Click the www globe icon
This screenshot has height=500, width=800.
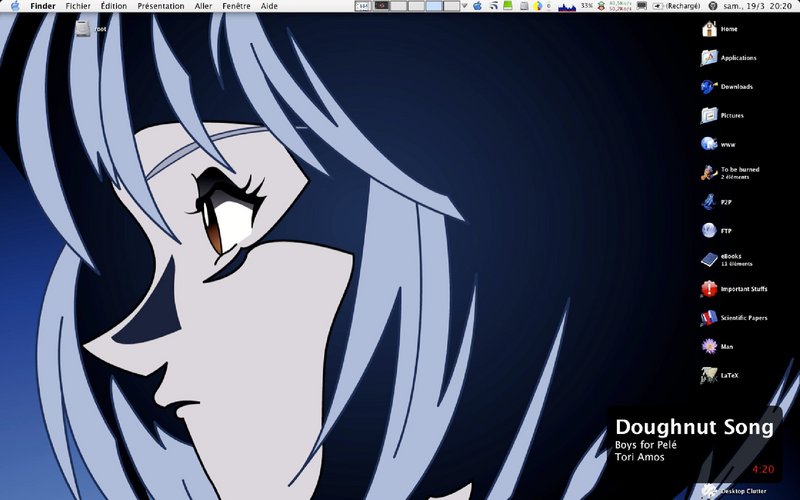(709, 144)
